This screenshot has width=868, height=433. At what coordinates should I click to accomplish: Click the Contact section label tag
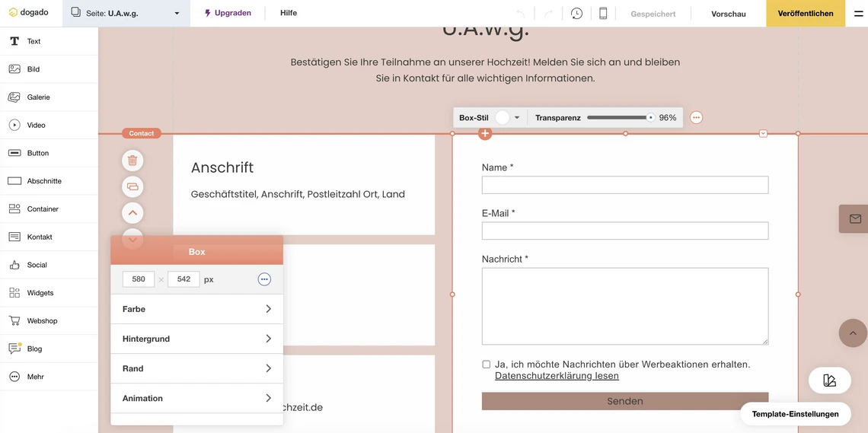[x=142, y=133]
